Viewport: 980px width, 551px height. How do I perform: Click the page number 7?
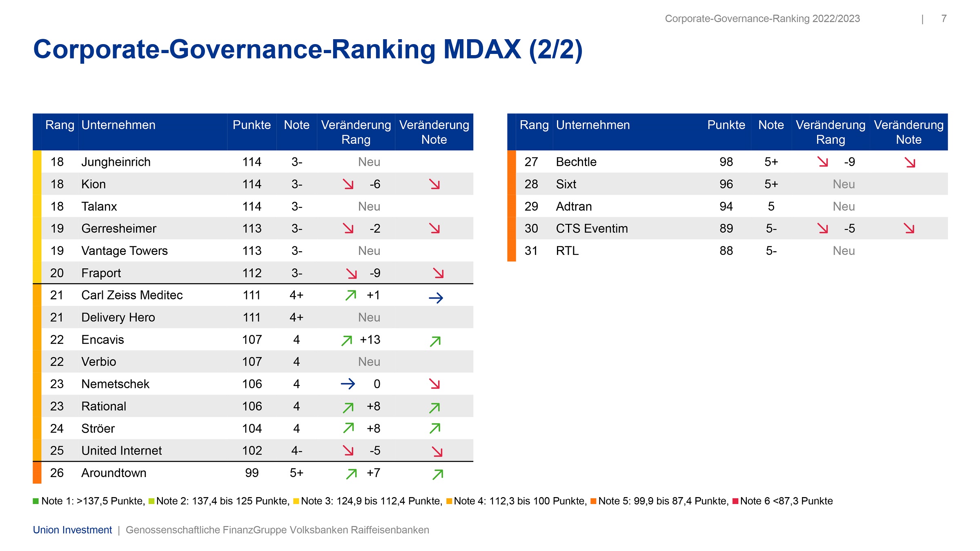(x=944, y=19)
